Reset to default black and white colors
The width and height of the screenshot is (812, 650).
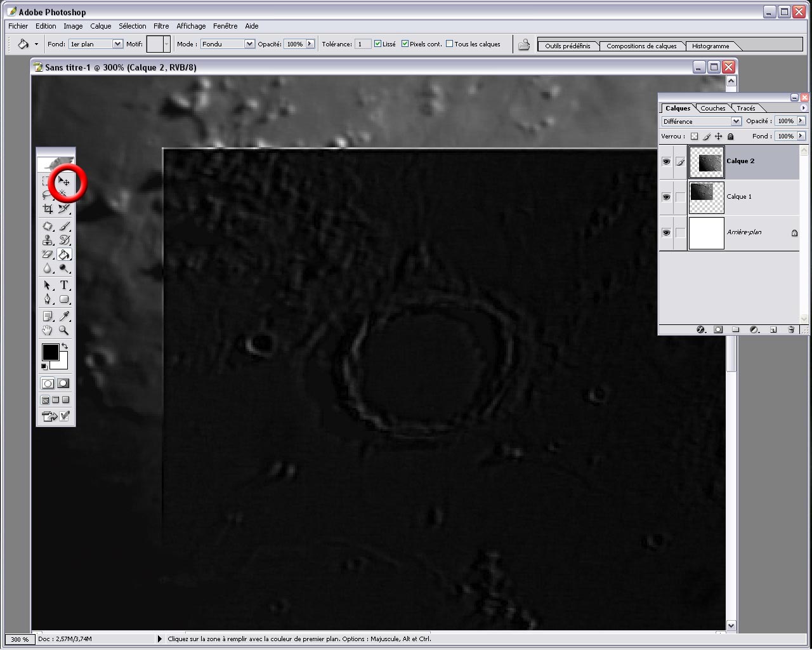(44, 366)
